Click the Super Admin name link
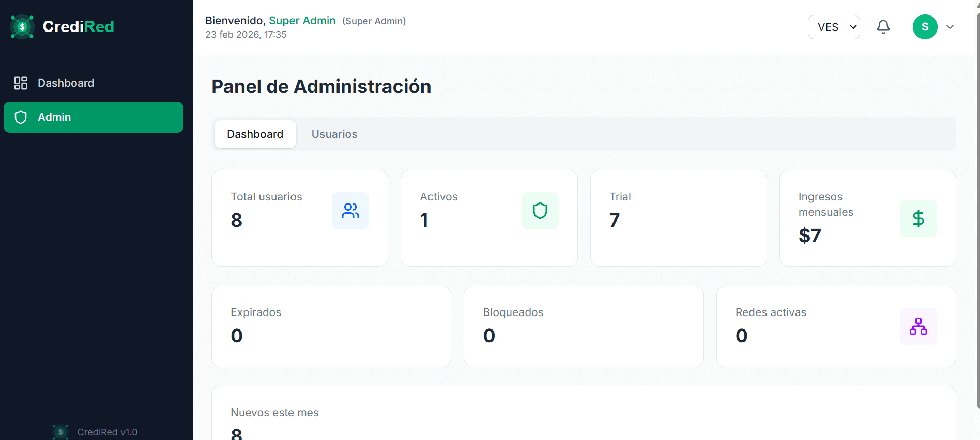The width and height of the screenshot is (980, 440). click(302, 21)
